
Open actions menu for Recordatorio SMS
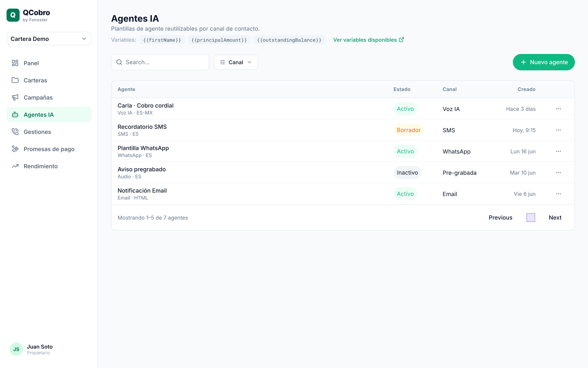558,130
